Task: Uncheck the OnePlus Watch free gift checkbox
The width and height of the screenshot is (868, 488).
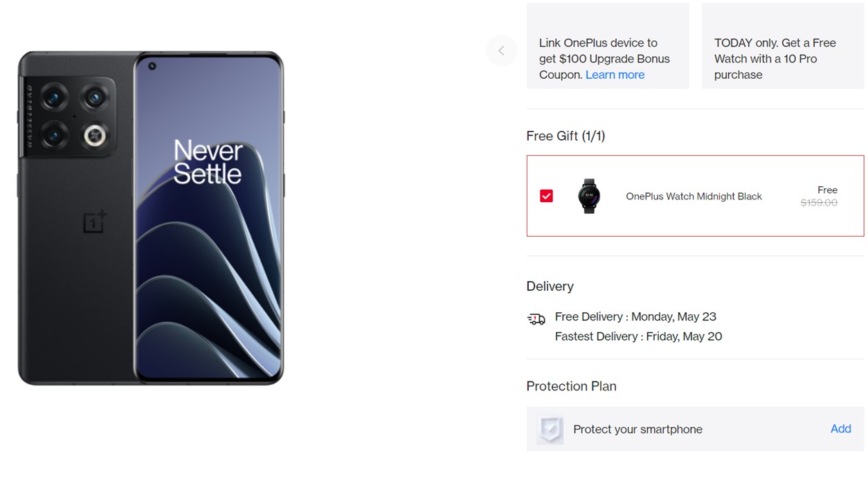Action: (x=546, y=196)
